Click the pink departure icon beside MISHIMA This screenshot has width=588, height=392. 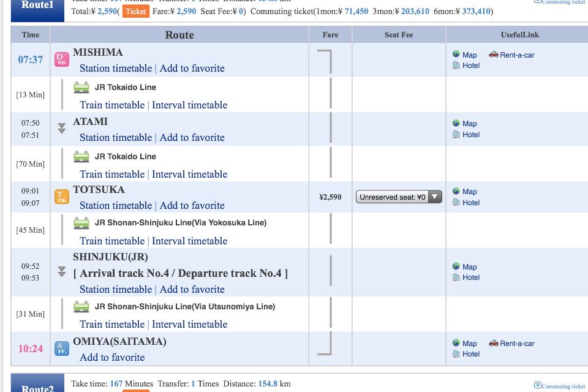(x=62, y=59)
